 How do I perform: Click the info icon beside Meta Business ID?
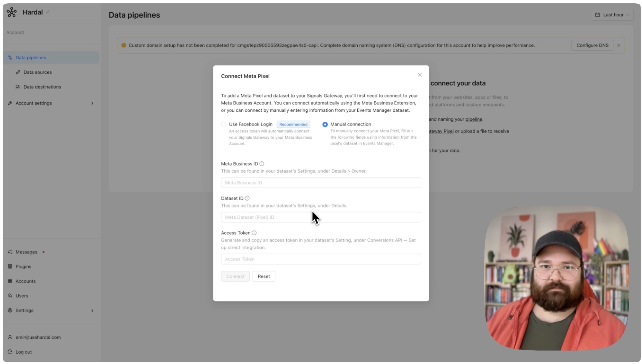pos(262,164)
